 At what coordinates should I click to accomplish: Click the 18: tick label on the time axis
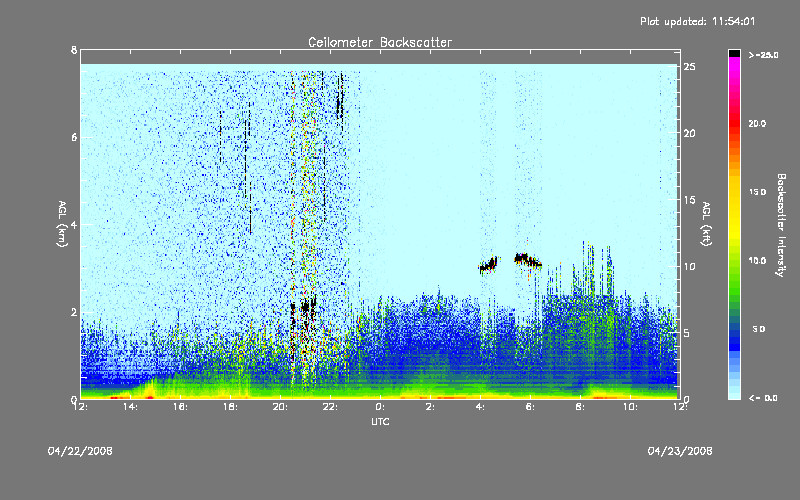[x=230, y=407]
